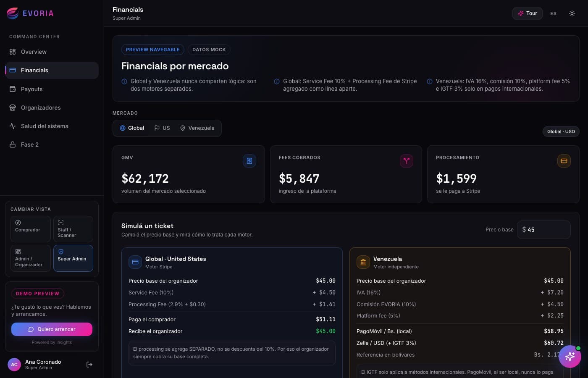Click the EVORIA logo icon

(13, 13)
